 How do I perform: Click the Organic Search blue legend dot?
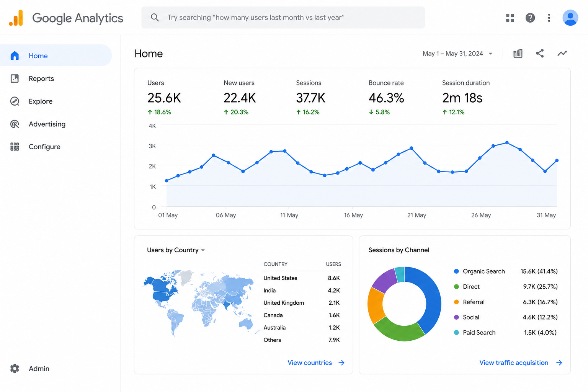[456, 271]
